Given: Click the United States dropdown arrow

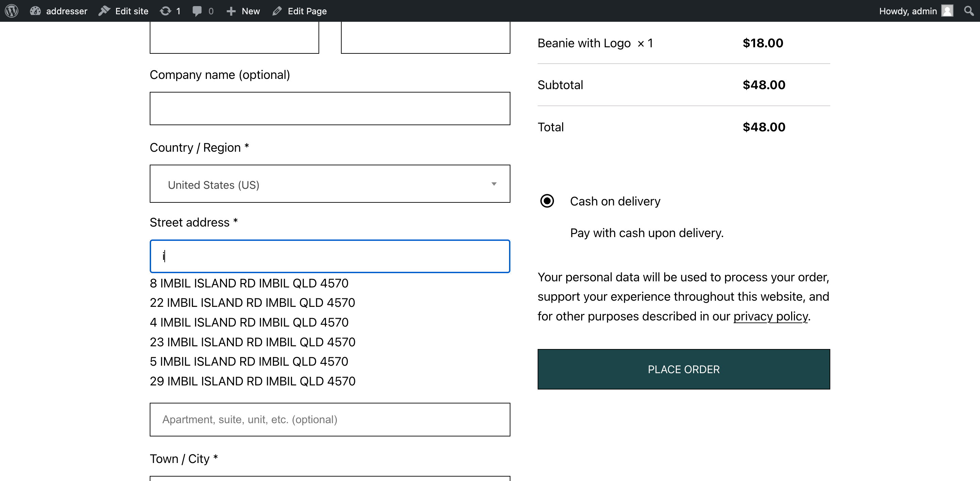Looking at the screenshot, I should click(x=494, y=184).
